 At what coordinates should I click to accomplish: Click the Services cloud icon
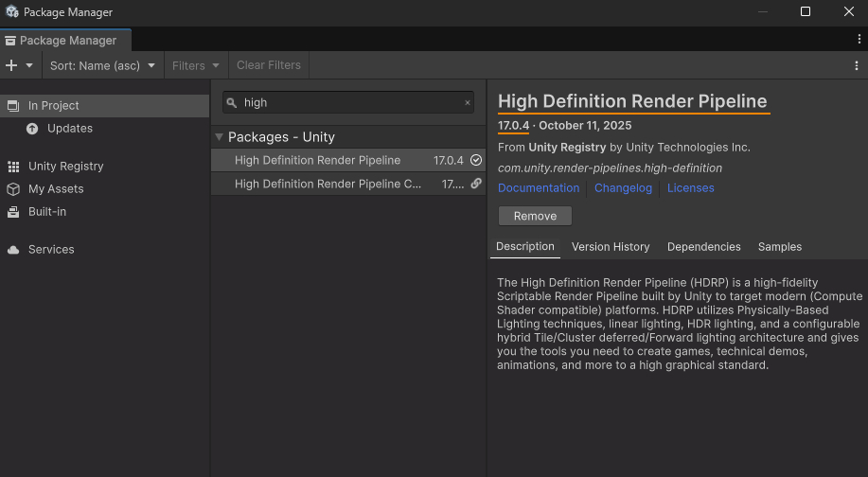[13, 250]
